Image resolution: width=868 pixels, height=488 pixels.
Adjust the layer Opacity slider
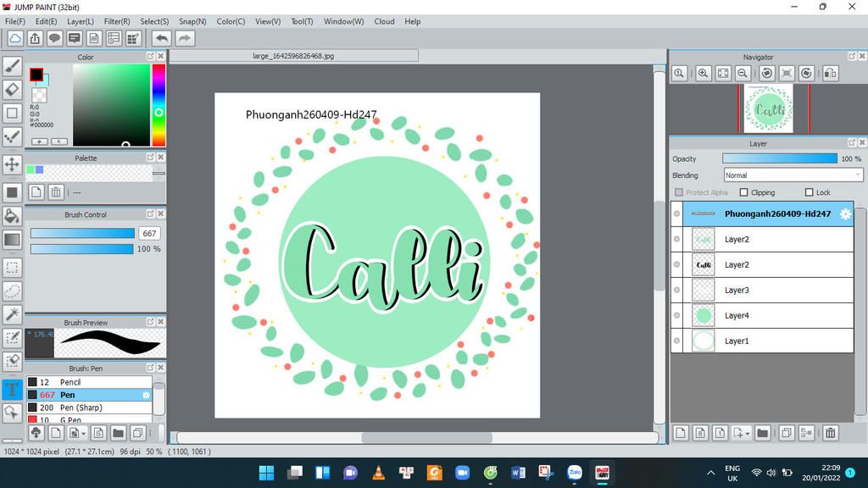pyautogui.click(x=780, y=158)
